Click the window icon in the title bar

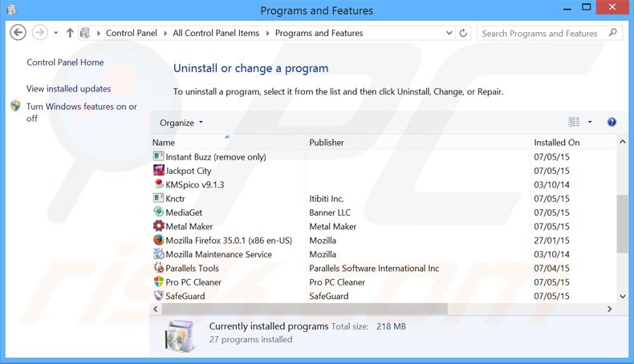pyautogui.click(x=11, y=10)
